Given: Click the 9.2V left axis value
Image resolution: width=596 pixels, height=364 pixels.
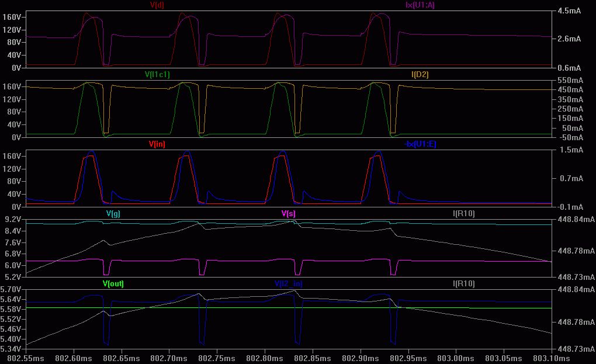Looking at the screenshot, I should click(12, 219).
